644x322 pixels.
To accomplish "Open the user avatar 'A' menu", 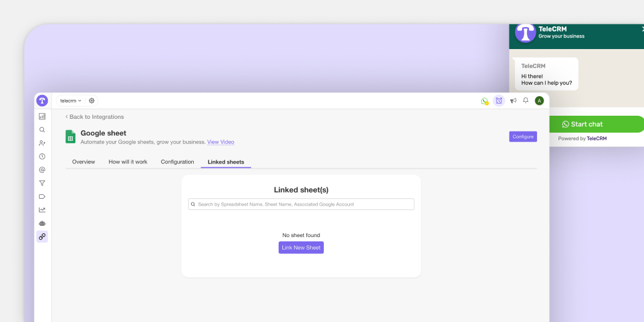I will click(x=539, y=101).
